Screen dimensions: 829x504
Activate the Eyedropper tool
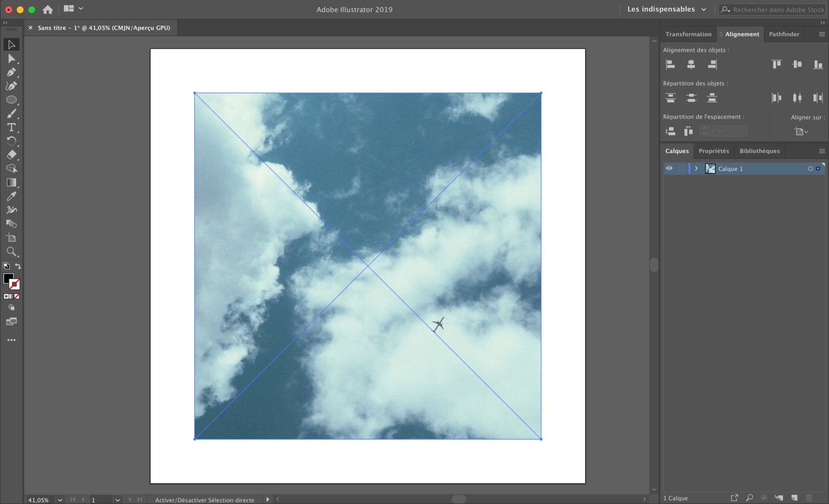pos(11,196)
